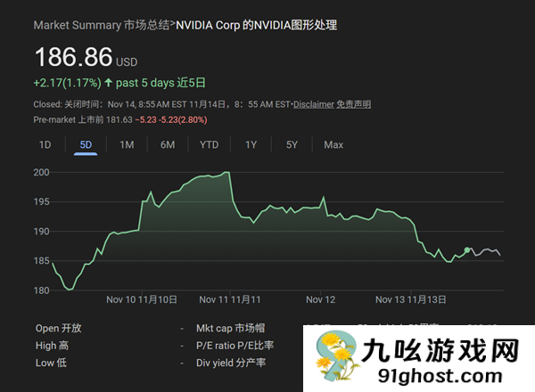
Task: Click the green up arrow icon
Action: click(108, 83)
